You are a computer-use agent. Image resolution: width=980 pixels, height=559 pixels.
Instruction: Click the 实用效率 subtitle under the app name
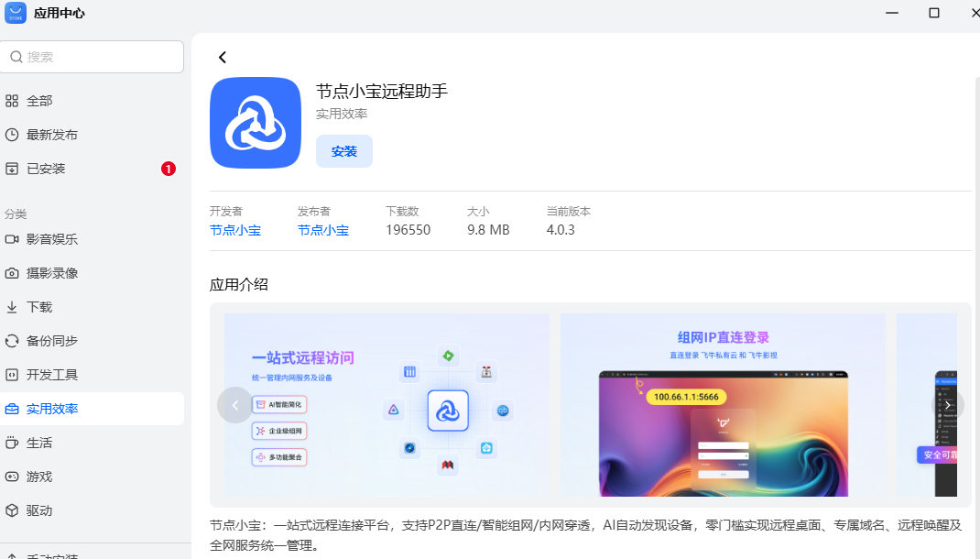click(x=342, y=114)
